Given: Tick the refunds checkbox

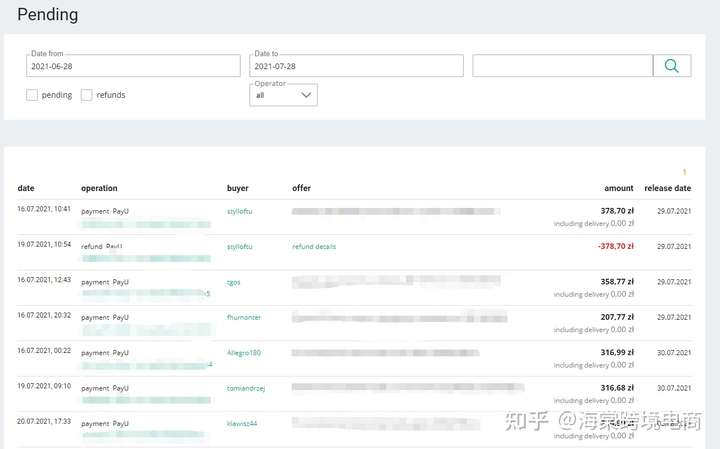Looking at the screenshot, I should point(86,95).
